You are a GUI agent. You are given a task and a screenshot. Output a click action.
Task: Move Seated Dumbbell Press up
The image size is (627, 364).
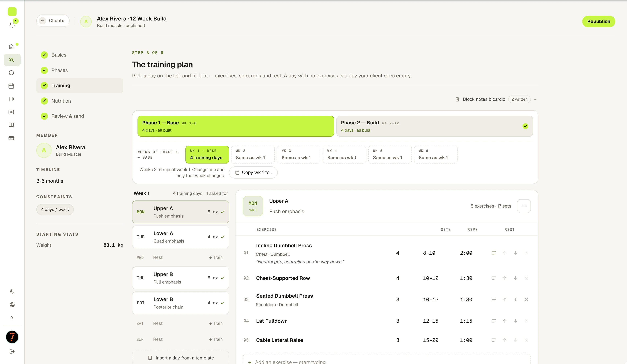click(505, 300)
